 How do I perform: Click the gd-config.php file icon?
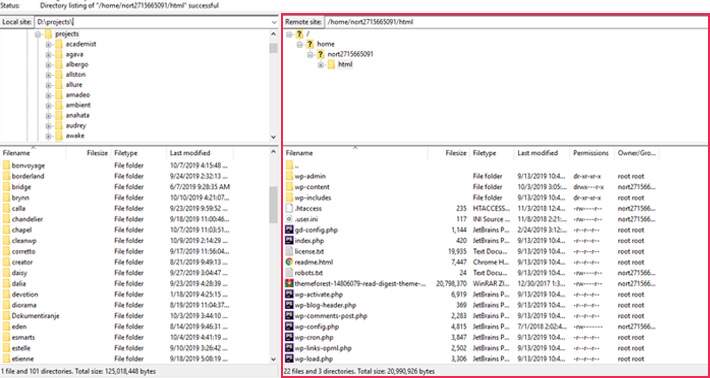[x=290, y=230]
